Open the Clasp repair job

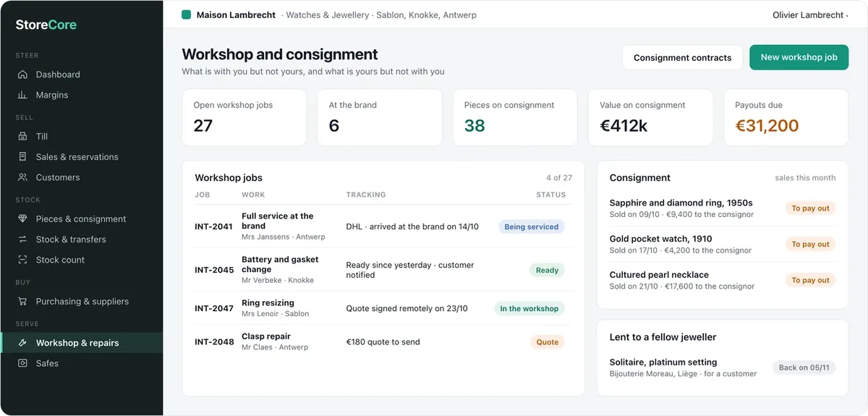[x=266, y=336]
